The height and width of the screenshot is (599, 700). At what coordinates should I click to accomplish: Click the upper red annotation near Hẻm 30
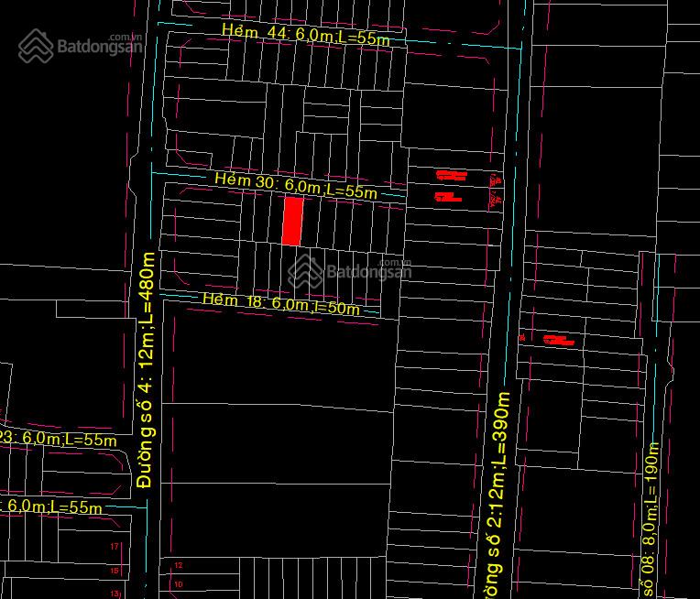click(451, 174)
